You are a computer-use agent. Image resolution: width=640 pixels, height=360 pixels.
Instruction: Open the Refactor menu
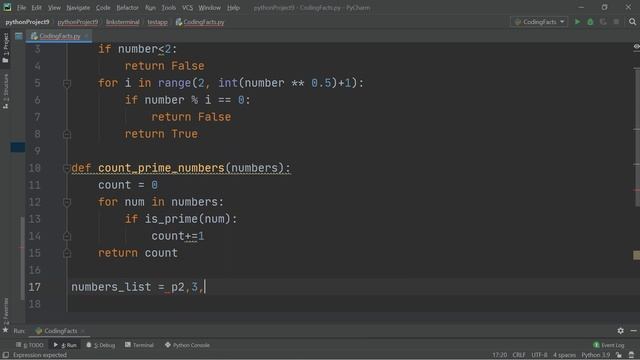pos(127,8)
